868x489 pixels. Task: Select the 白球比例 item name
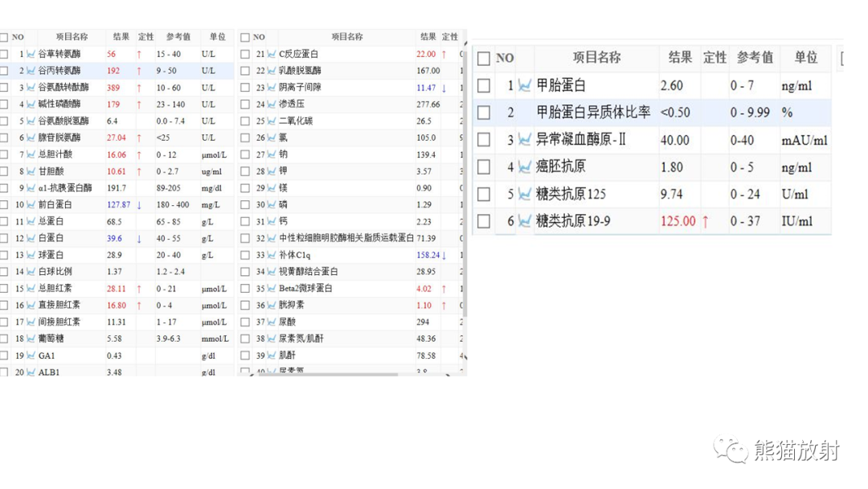55,271
